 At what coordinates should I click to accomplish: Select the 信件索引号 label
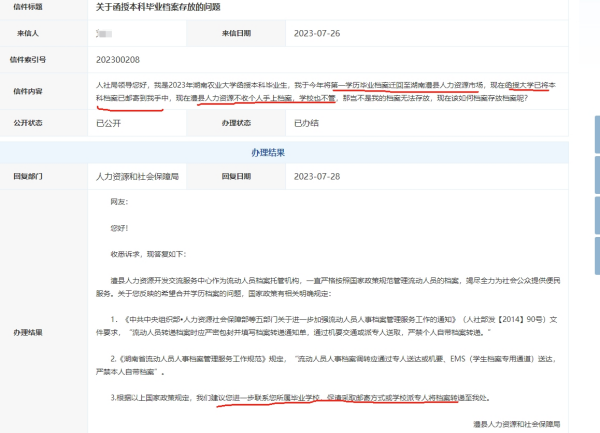[x=28, y=59]
